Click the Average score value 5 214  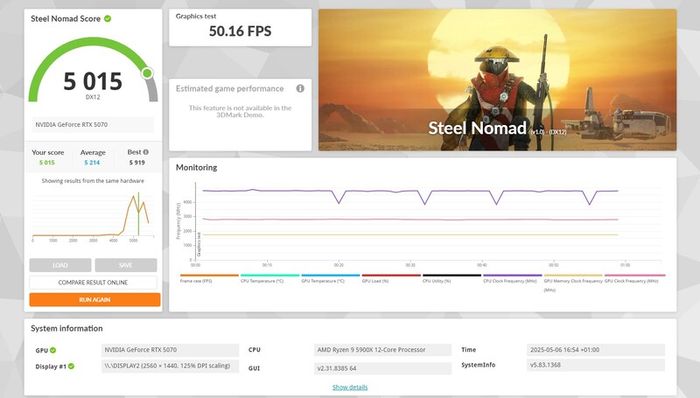click(92, 163)
